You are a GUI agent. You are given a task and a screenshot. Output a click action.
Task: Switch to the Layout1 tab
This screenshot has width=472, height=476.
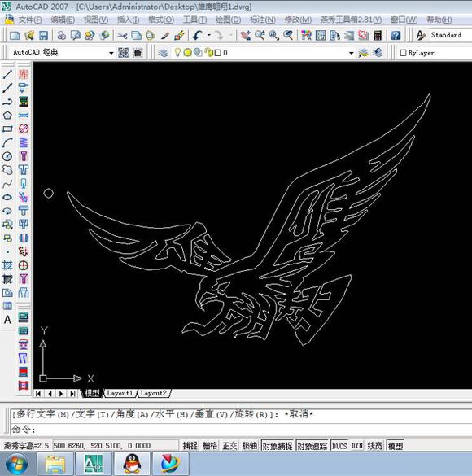(x=120, y=393)
